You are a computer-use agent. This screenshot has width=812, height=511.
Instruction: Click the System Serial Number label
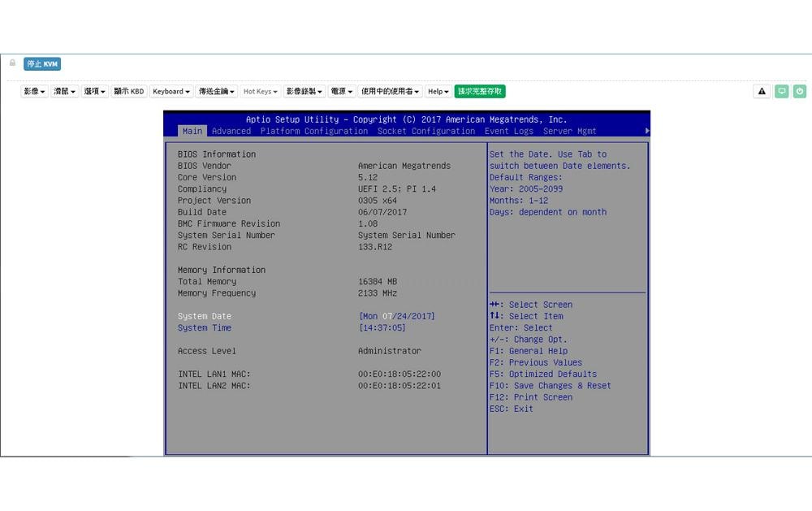pyautogui.click(x=227, y=236)
